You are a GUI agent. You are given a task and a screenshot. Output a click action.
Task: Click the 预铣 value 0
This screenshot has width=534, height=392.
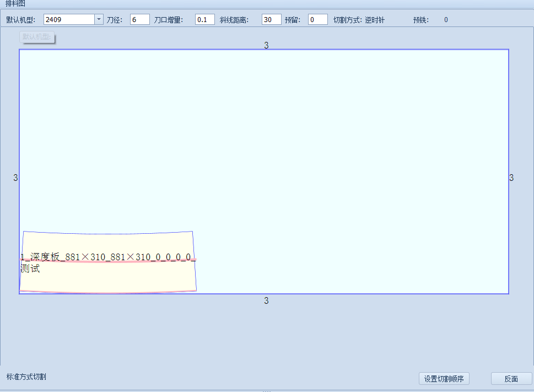446,20
